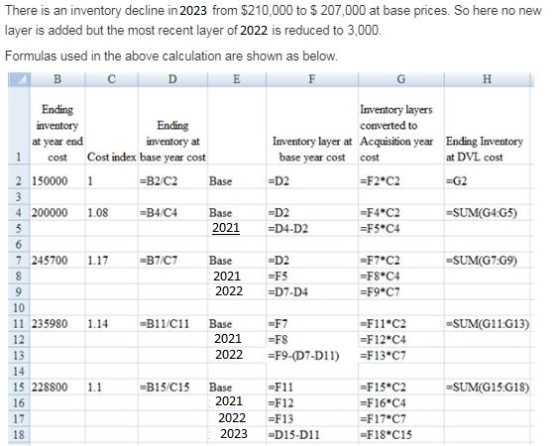The height and width of the screenshot is (446, 560).
Task: Click formula cell =SUM(G4:G5)
Action: 487,213
